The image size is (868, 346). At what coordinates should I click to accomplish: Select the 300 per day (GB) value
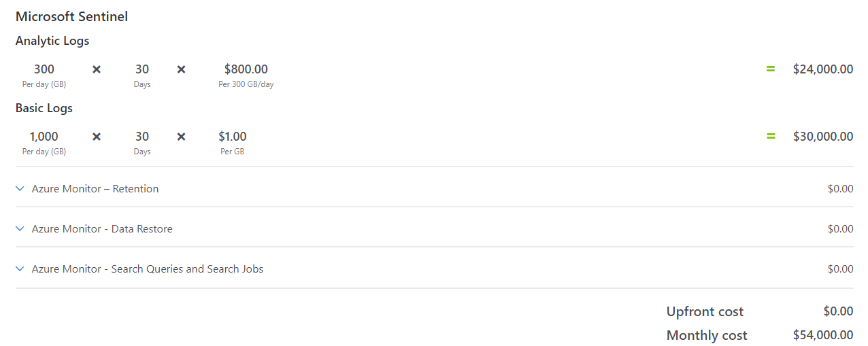[44, 69]
